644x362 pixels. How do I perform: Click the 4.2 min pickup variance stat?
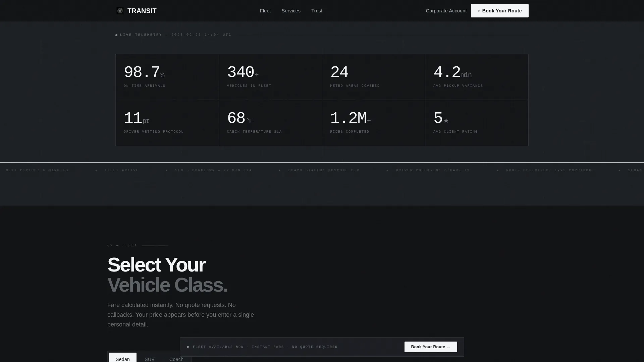[x=477, y=77]
